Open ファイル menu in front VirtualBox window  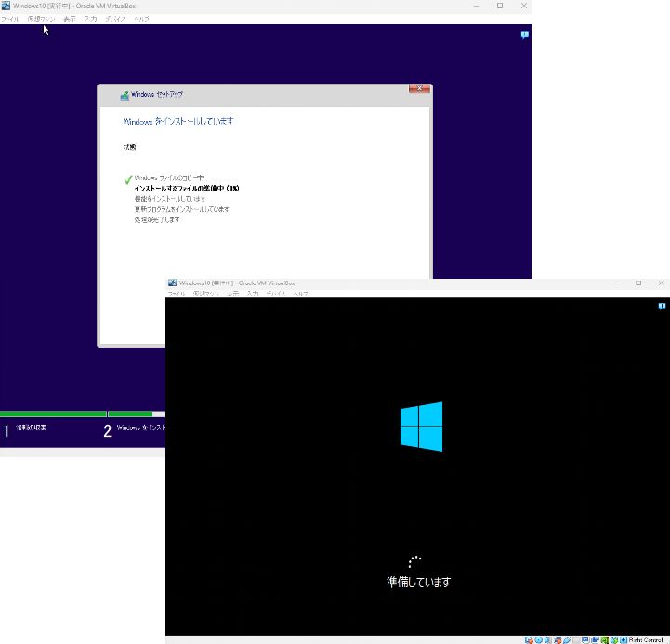tap(177, 294)
